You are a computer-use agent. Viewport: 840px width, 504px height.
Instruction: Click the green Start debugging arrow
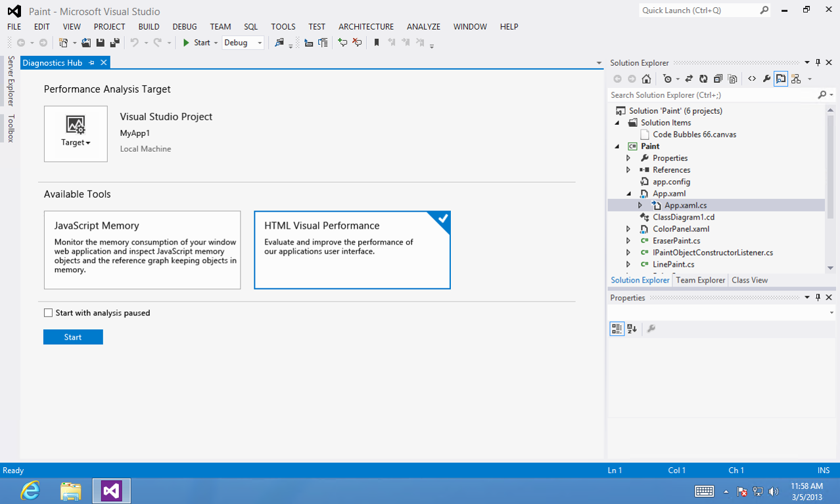point(187,43)
